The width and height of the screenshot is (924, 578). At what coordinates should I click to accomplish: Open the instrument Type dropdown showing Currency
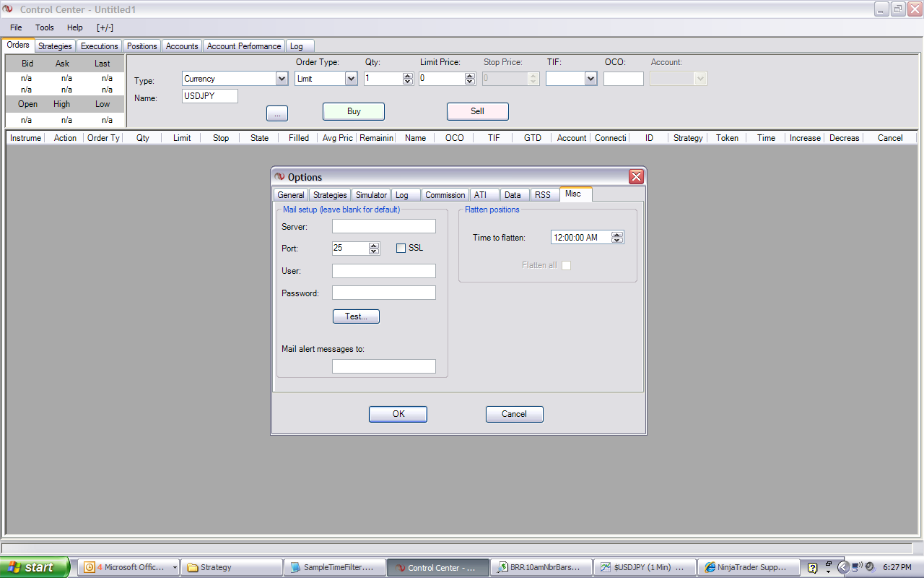click(x=282, y=79)
